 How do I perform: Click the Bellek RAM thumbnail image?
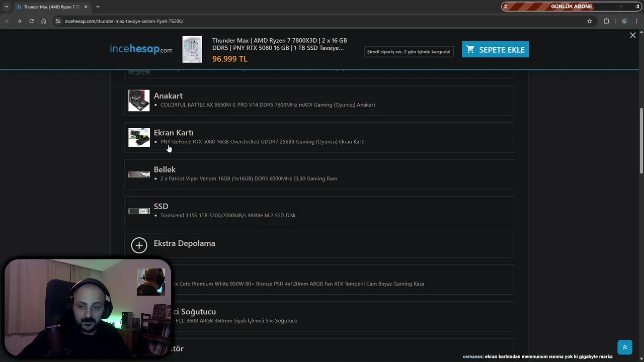pos(139,174)
